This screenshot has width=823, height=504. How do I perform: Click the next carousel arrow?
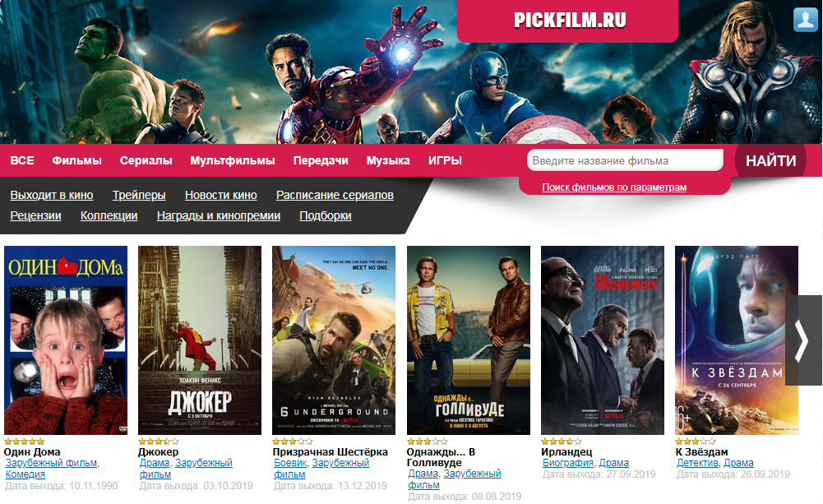click(801, 340)
